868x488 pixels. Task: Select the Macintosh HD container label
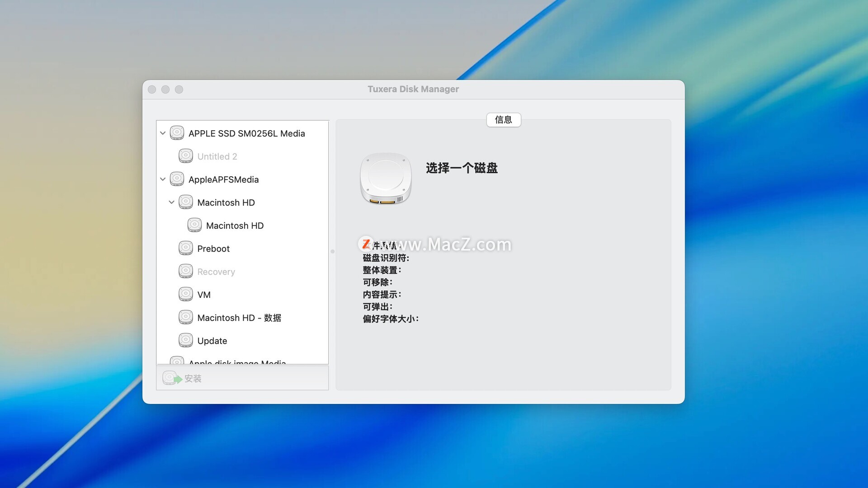[226, 202]
